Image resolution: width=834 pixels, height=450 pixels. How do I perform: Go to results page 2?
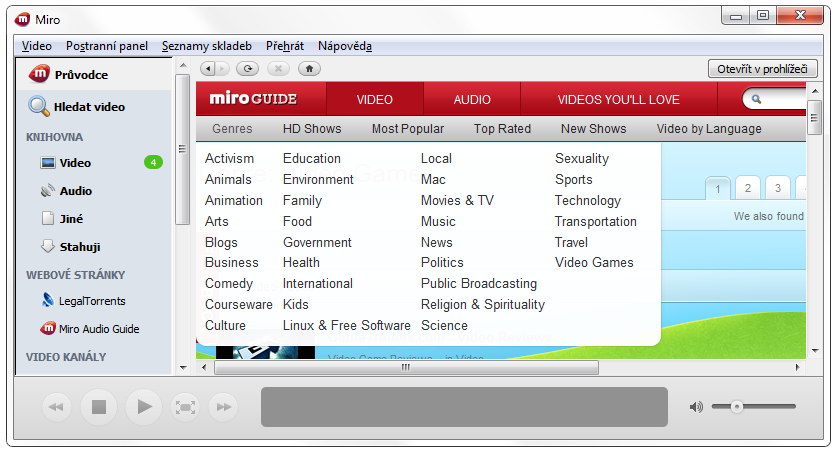pos(748,188)
